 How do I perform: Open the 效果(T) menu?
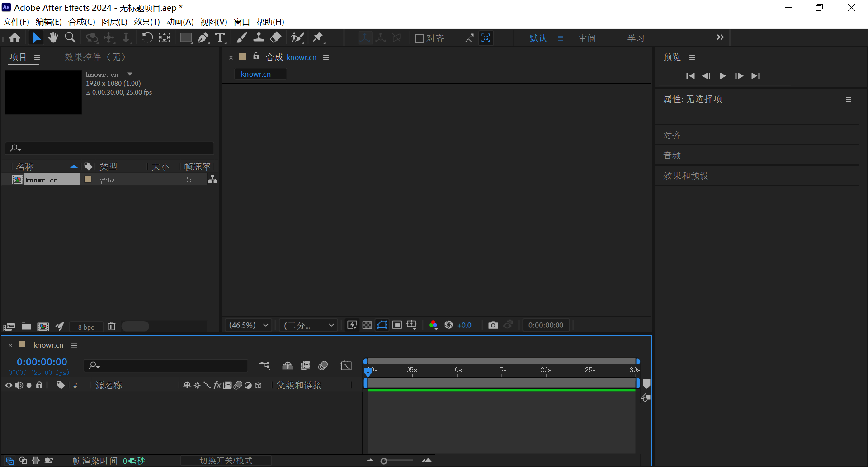click(146, 22)
